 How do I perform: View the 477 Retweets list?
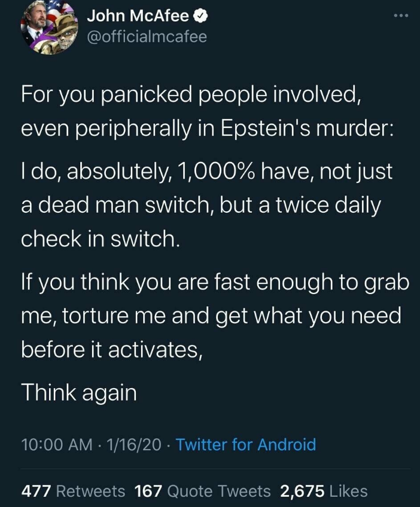click(74, 491)
